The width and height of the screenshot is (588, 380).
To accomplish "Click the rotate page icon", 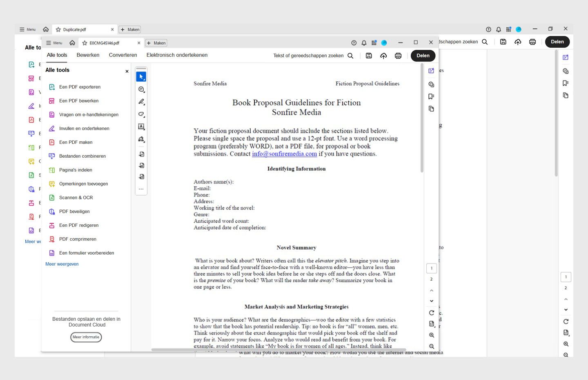I will [431, 313].
